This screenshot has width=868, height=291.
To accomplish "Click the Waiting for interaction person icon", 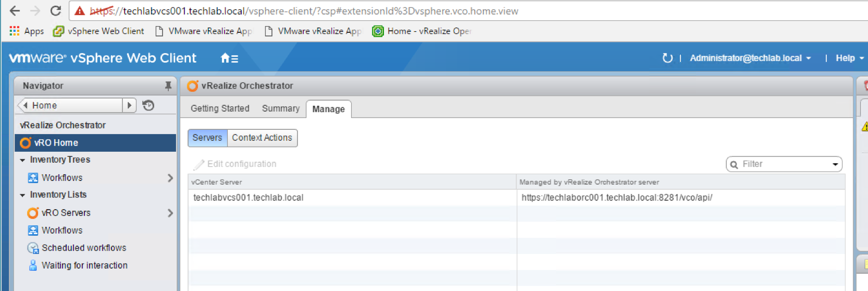I will [x=33, y=265].
